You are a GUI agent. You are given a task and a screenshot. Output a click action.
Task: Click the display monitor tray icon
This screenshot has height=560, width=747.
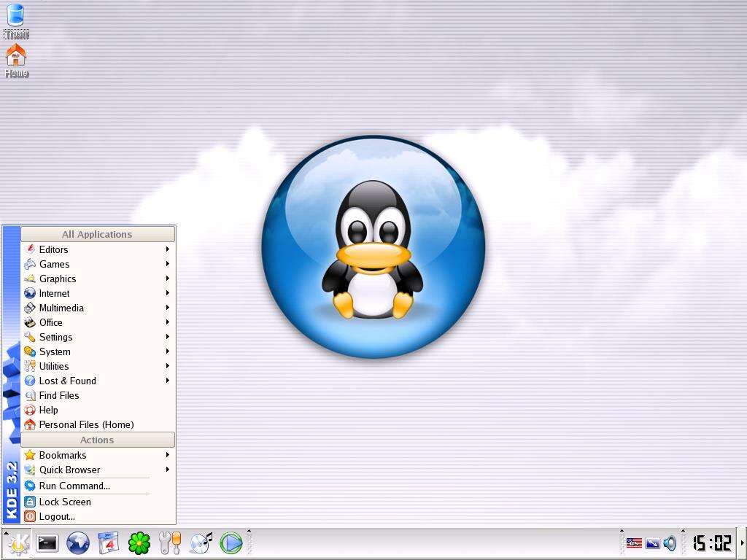point(652,542)
